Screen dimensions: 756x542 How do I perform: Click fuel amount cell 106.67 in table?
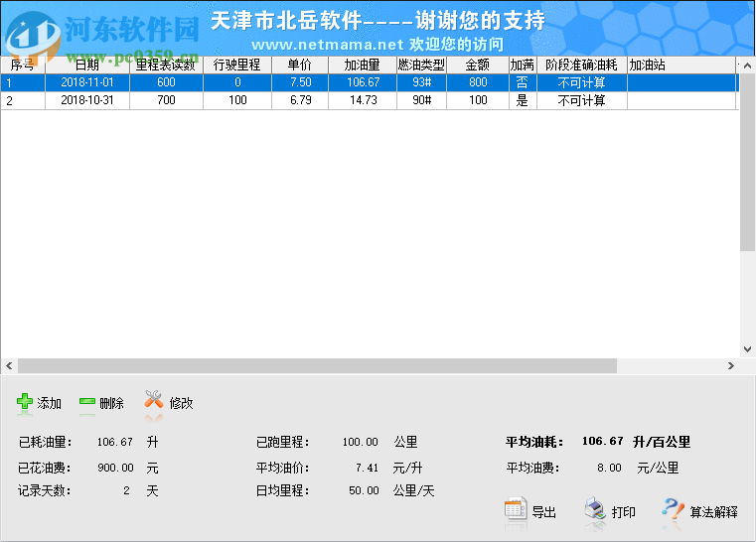tap(363, 82)
